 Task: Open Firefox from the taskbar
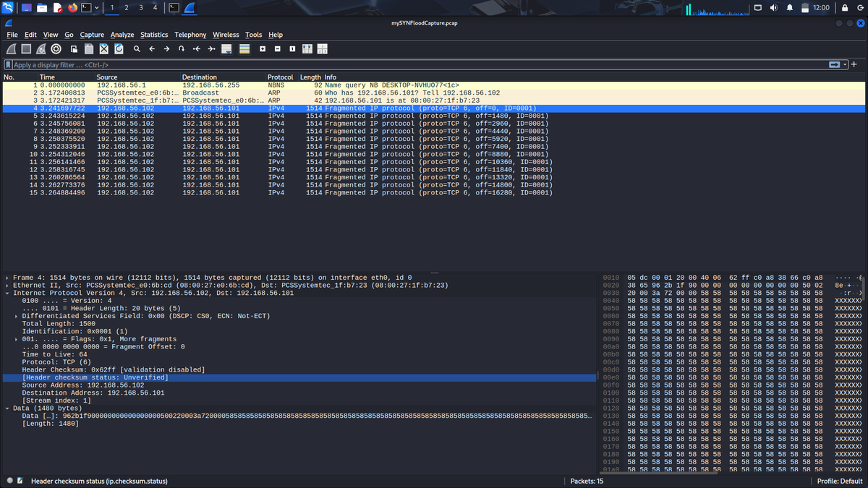tap(72, 7)
